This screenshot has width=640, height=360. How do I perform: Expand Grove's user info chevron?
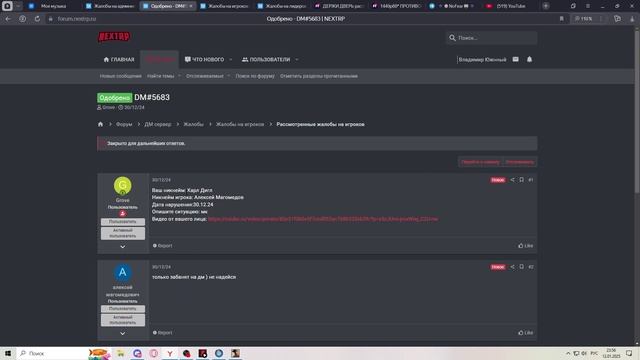(122, 247)
